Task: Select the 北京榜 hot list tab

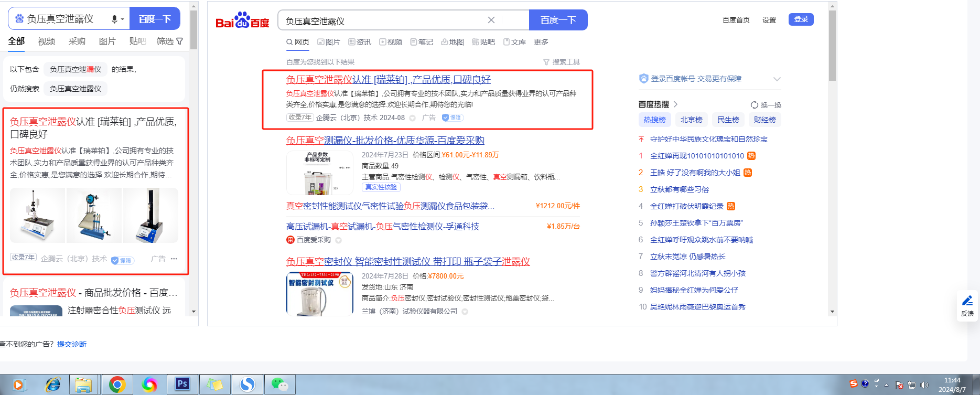Action: [691, 120]
